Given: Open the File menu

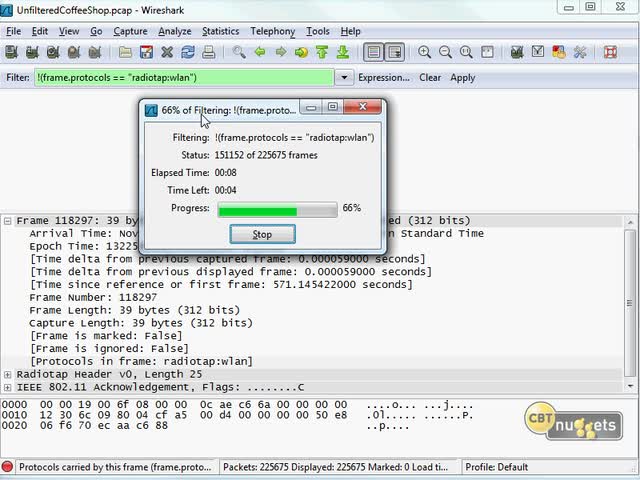Looking at the screenshot, I should [x=13, y=31].
